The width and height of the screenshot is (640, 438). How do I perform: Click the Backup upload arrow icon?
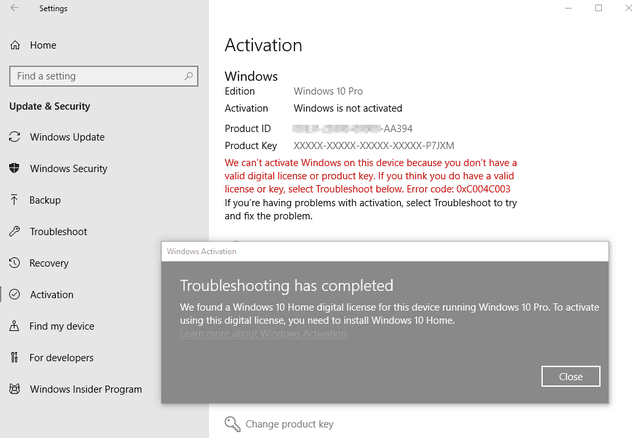pos(14,200)
